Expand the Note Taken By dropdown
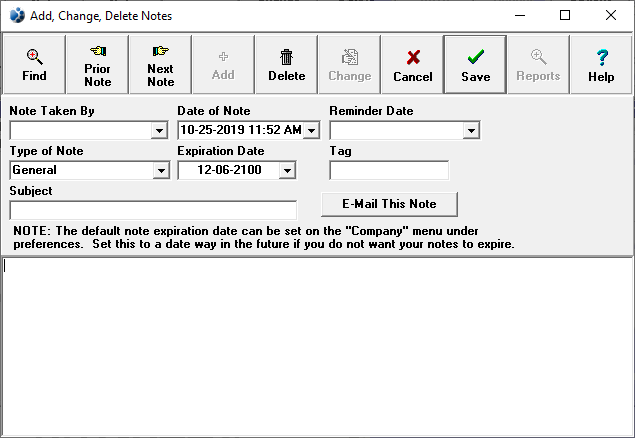 159,131
